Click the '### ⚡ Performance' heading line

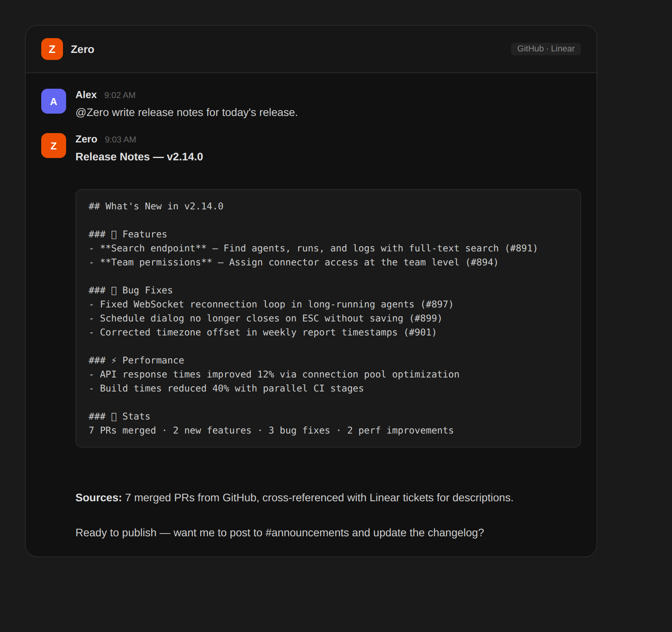click(136, 360)
